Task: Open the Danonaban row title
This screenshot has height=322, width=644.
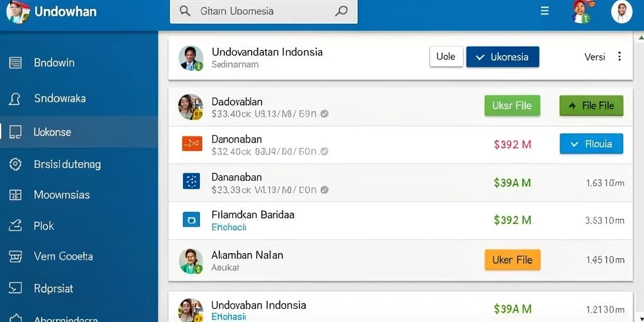Action: coord(236,139)
